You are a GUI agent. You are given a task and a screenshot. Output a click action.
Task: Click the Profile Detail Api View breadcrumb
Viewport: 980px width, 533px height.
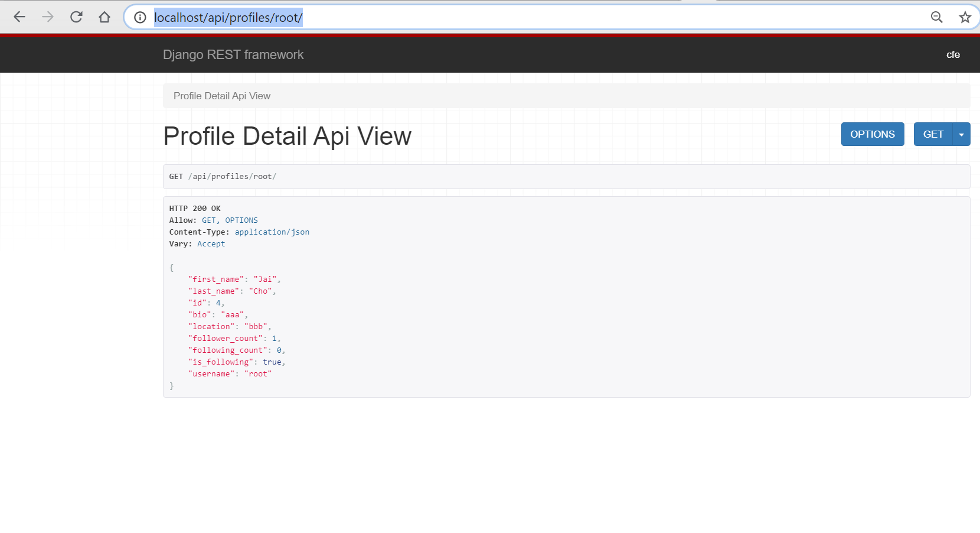pyautogui.click(x=222, y=96)
